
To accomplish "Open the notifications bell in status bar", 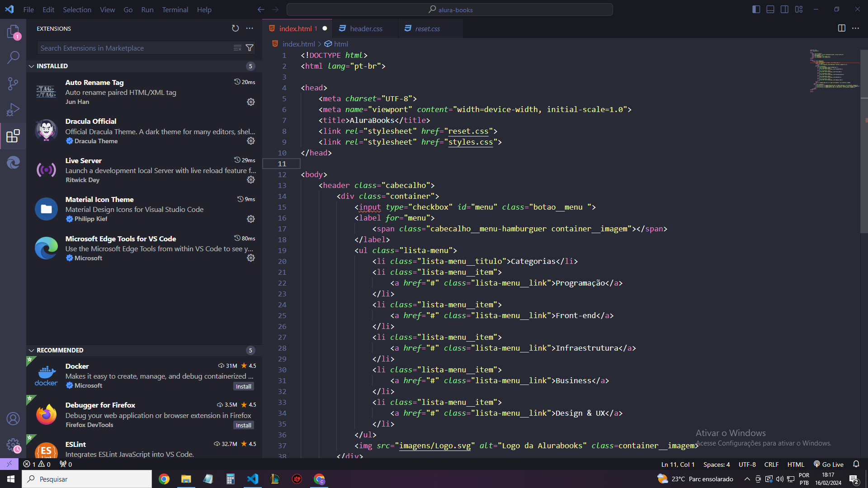I will click(x=856, y=465).
